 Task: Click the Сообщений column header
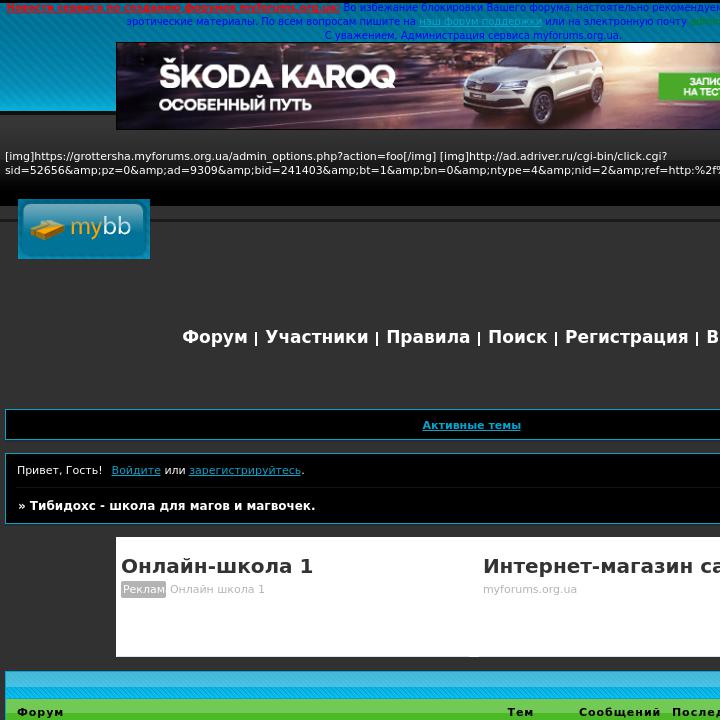(x=619, y=712)
